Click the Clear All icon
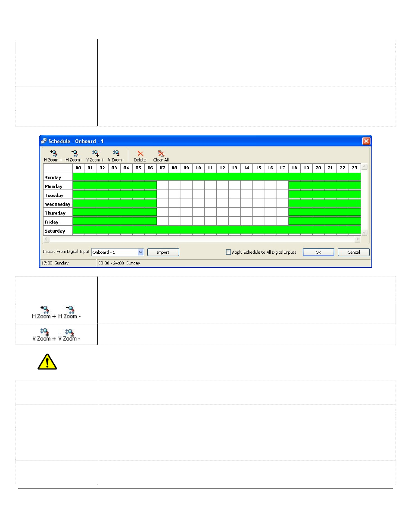 tap(161, 153)
